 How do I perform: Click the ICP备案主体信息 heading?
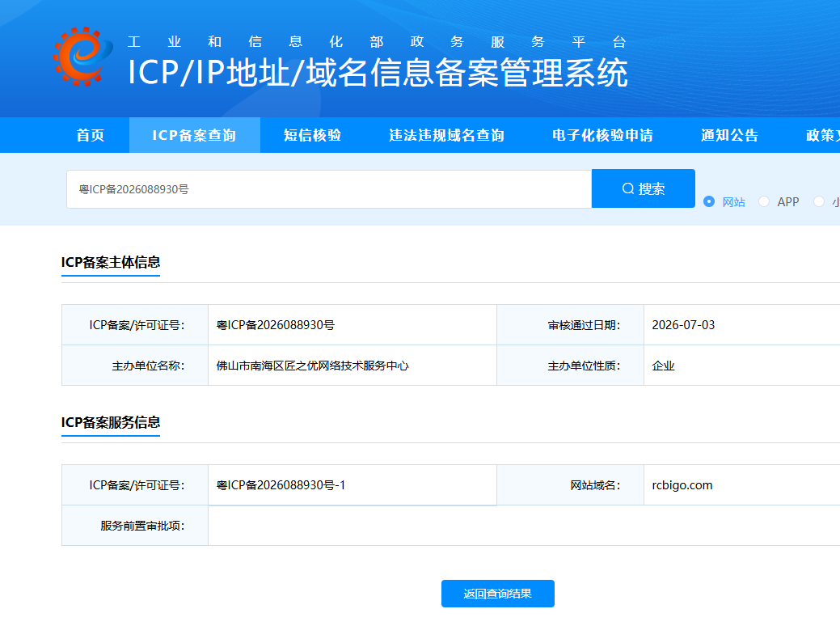tap(111, 262)
